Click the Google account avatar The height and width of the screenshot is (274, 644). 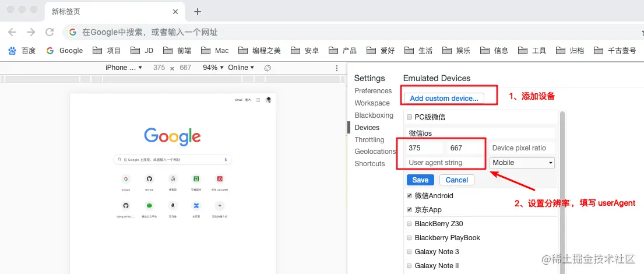(268, 100)
